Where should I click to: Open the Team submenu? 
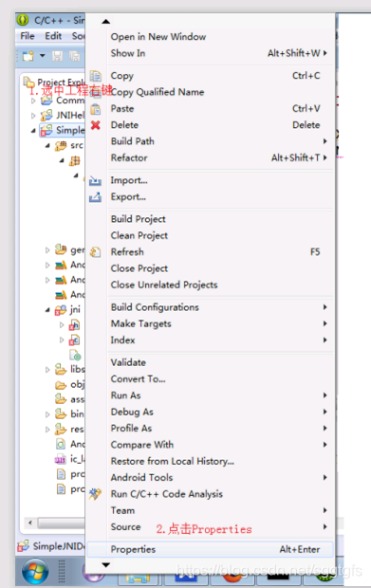pos(211,511)
